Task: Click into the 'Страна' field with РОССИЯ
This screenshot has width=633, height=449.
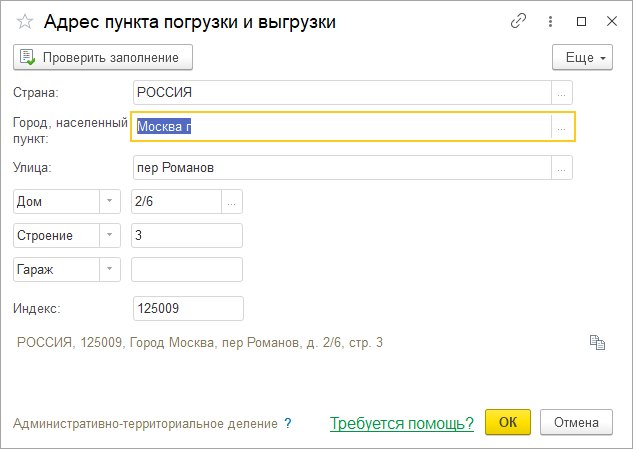Action: 342,92
